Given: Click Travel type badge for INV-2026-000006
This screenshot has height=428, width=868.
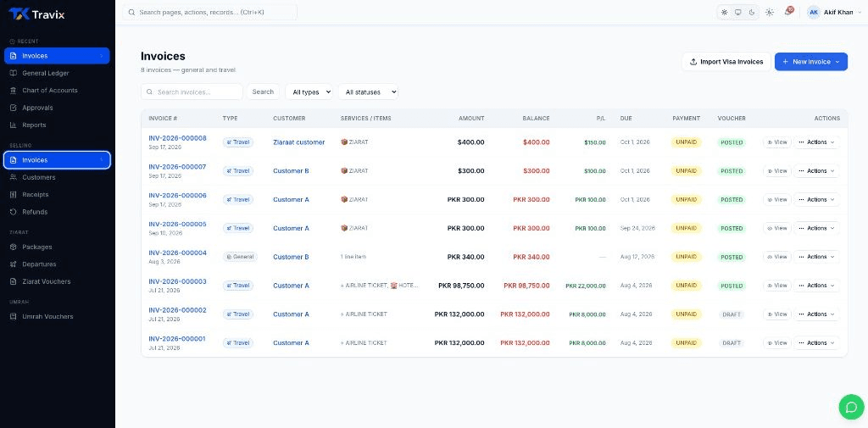Looking at the screenshot, I should [238, 199].
